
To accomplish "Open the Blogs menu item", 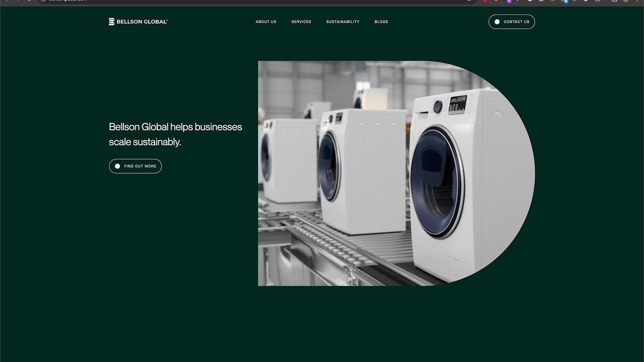I will 381,22.
